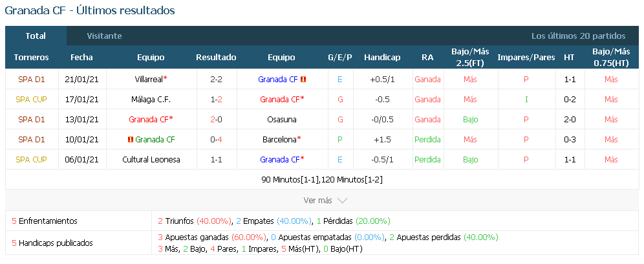
Task: Open the Málaga C.F. team link
Action: point(151,100)
